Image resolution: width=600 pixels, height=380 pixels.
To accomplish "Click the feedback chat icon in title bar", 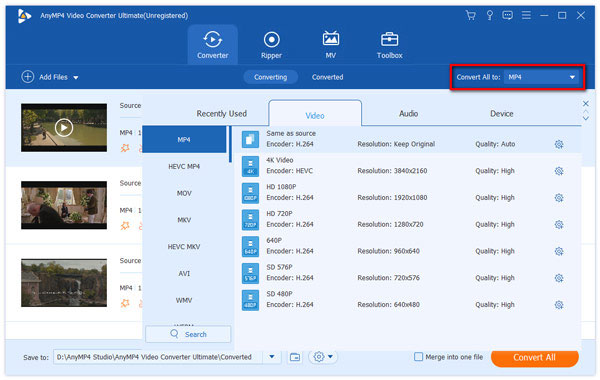I will pos(507,16).
